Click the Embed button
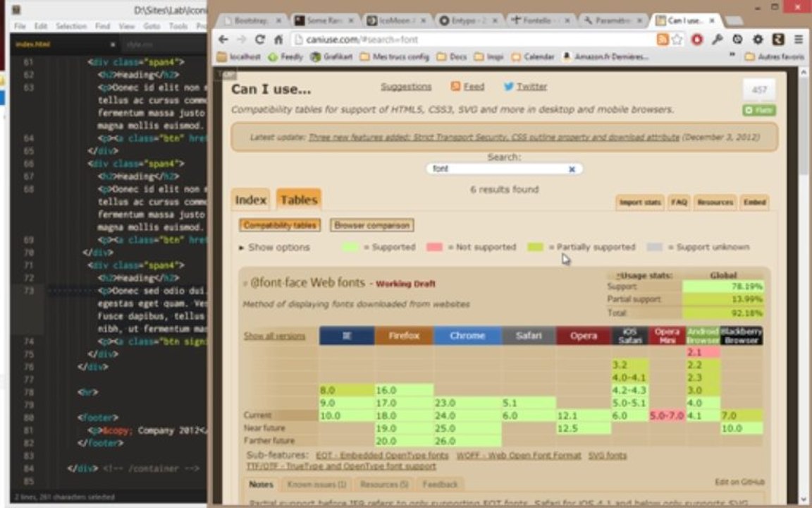This screenshot has width=812, height=508. coord(754,202)
